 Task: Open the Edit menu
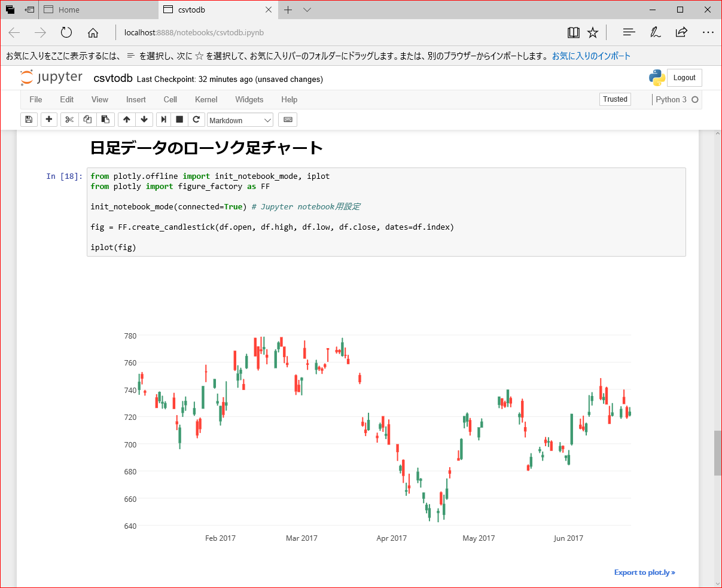[x=67, y=99]
